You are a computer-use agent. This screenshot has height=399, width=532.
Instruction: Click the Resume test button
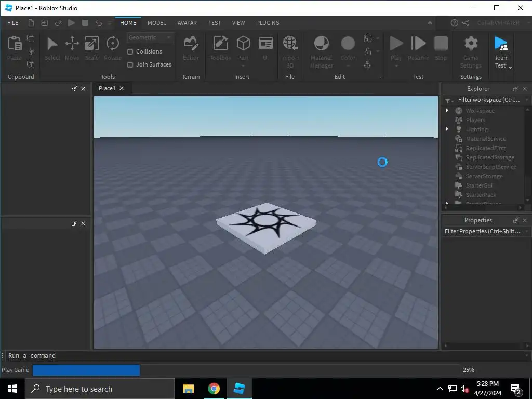(x=418, y=44)
